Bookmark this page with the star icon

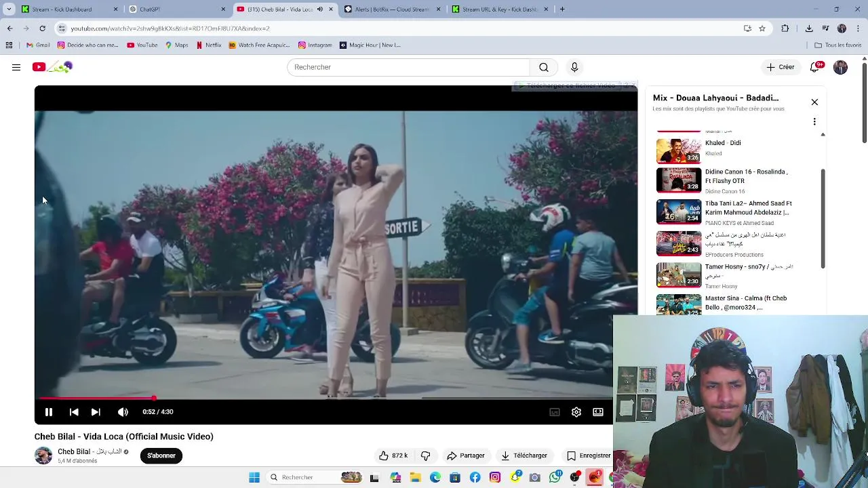point(762,28)
